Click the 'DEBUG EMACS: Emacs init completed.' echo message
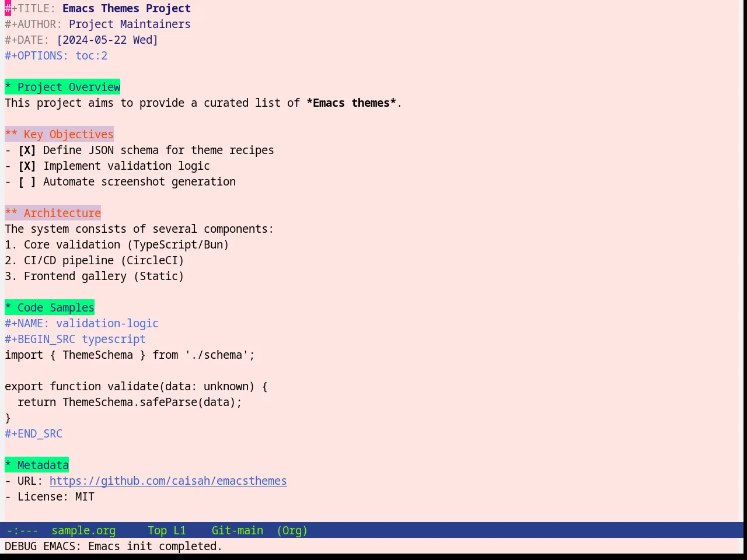 [113, 546]
